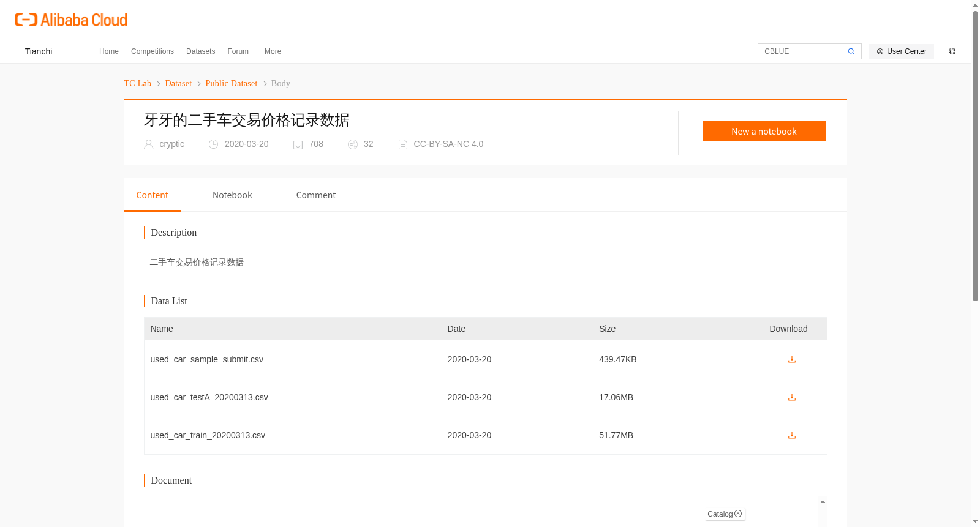980x527 pixels.
Task: Click the document scrollbar up arrow
Action: pos(823,502)
